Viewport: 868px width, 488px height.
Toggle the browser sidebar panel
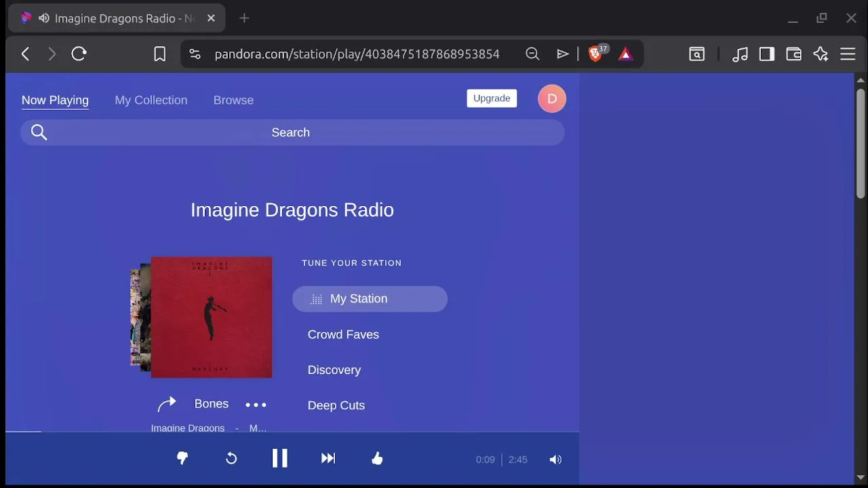pos(767,54)
